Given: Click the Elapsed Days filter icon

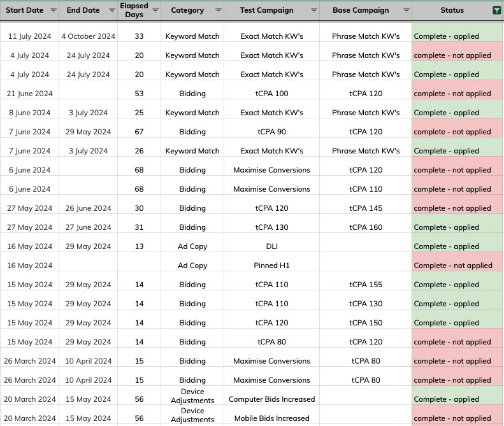Looking at the screenshot, I should coord(155,10).
